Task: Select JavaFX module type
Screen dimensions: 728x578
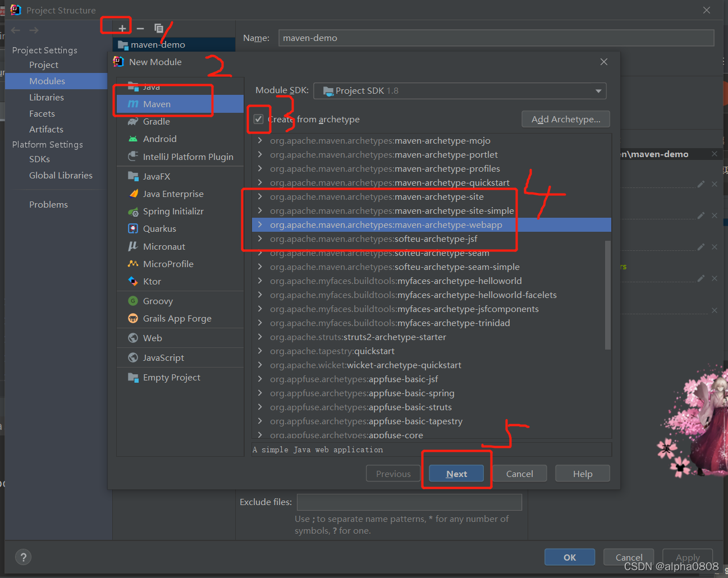Action: 180,176
